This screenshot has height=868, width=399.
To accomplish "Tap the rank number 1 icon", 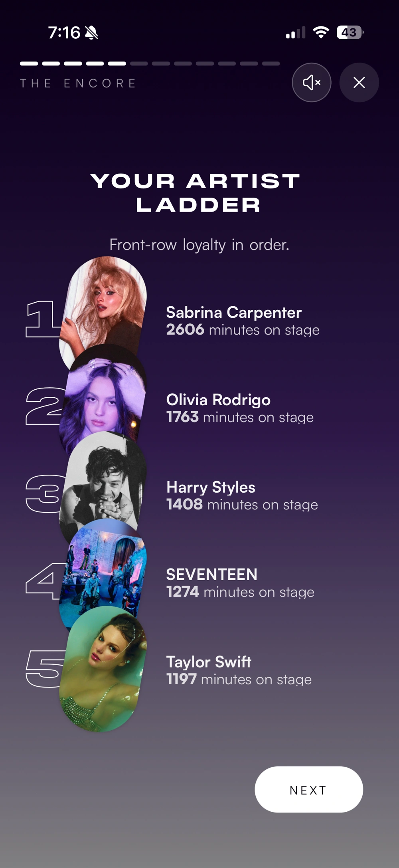I will click(42, 319).
